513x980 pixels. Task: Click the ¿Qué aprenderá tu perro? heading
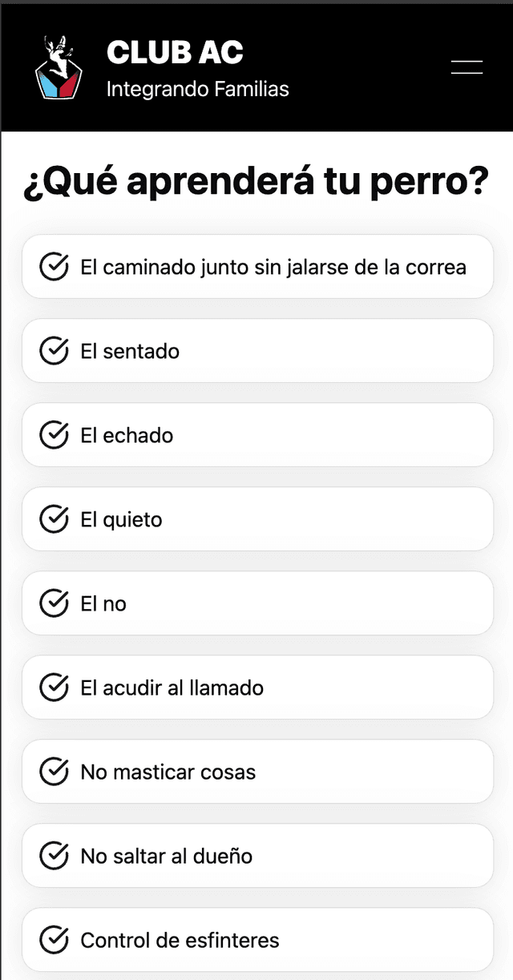pyautogui.click(x=256, y=183)
